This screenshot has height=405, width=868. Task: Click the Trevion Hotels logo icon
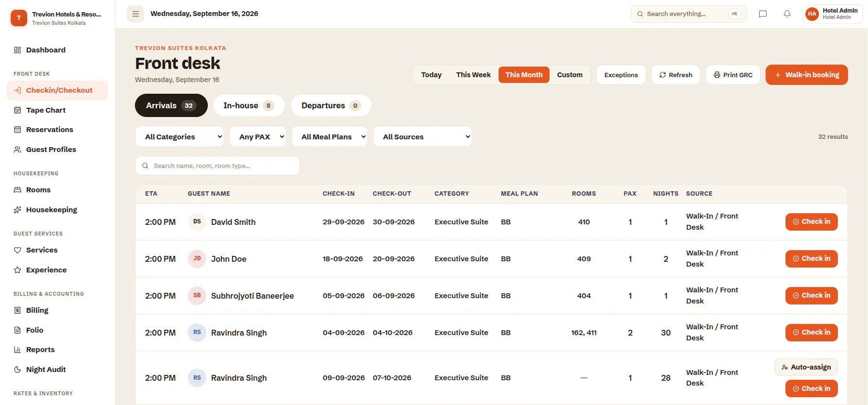[x=19, y=18]
